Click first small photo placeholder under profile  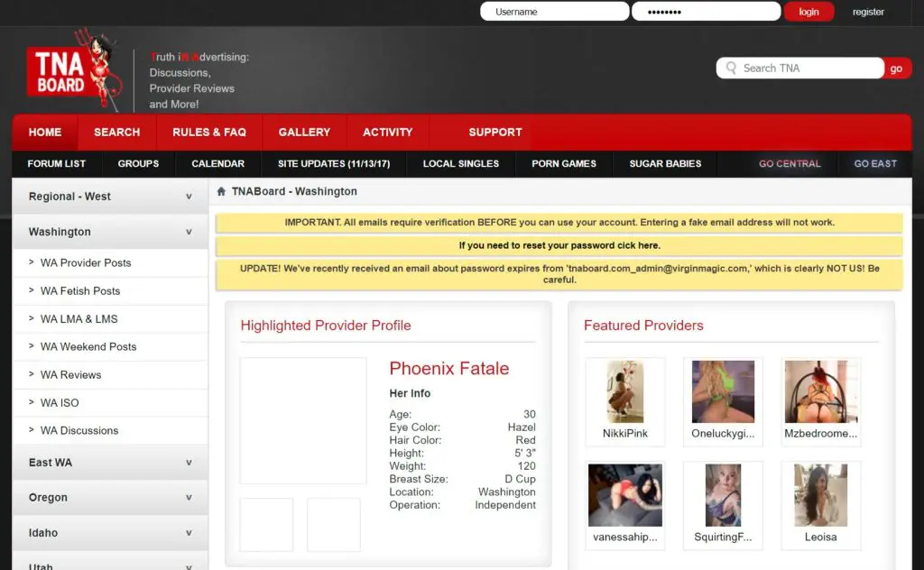pyautogui.click(x=266, y=525)
